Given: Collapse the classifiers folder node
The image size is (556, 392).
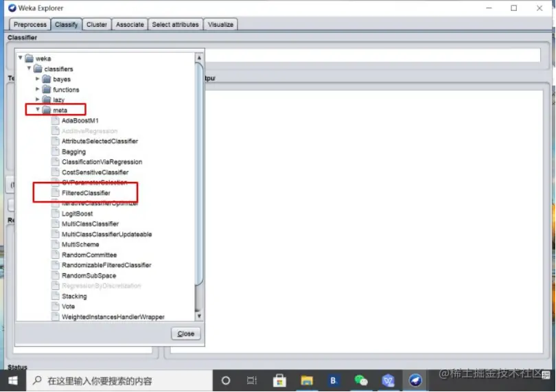Looking at the screenshot, I should 29,68.
